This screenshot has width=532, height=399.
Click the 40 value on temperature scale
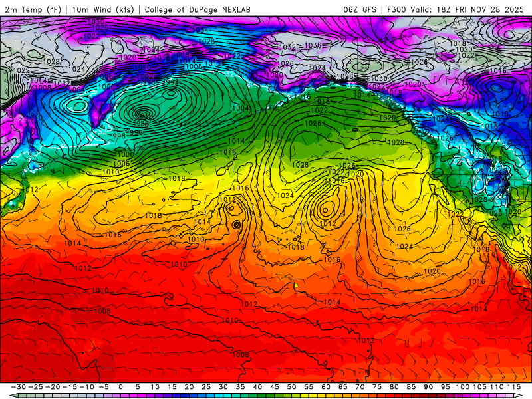click(257, 387)
